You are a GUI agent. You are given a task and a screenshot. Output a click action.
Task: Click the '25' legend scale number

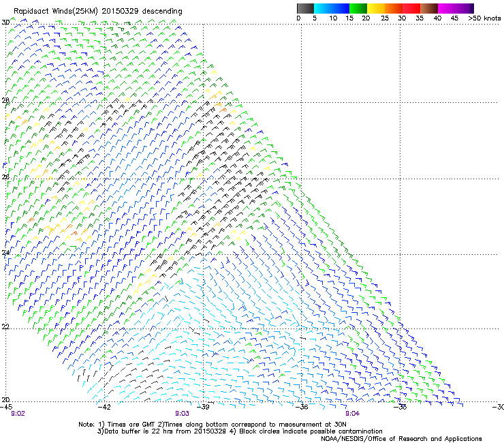(385, 18)
